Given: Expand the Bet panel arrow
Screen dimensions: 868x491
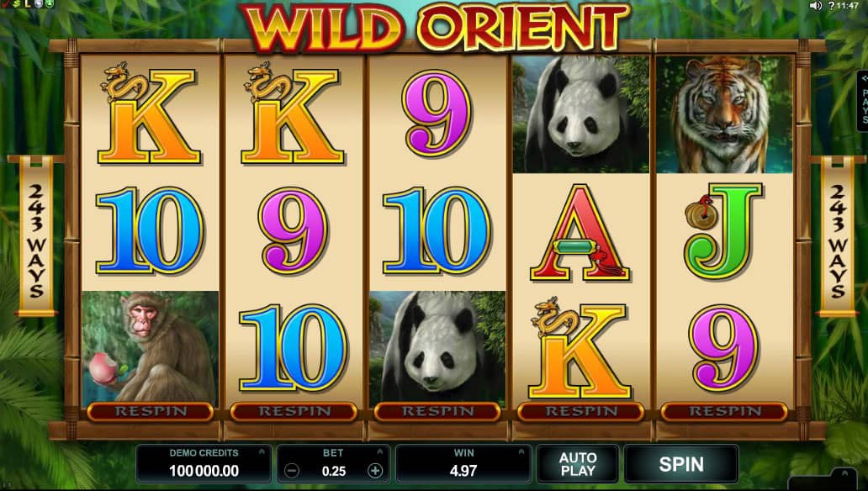Looking at the screenshot, I should tap(380, 451).
